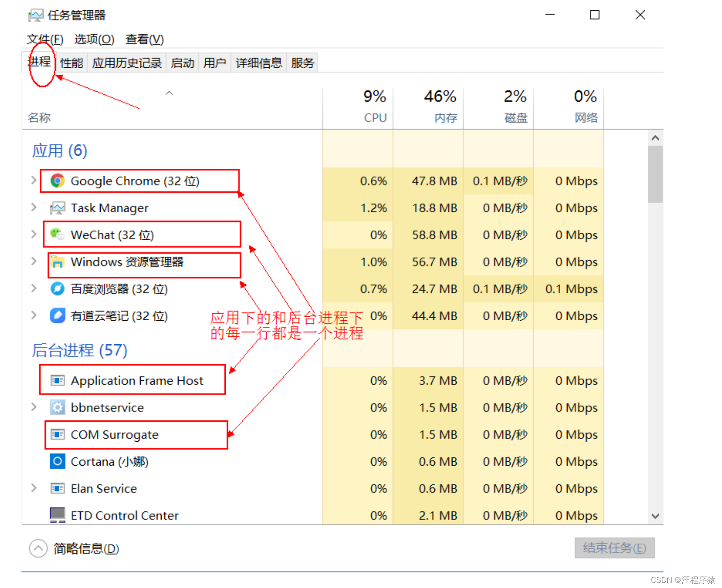The image size is (722, 588).
Task: Select the ETD Control Center row name
Action: (x=125, y=516)
